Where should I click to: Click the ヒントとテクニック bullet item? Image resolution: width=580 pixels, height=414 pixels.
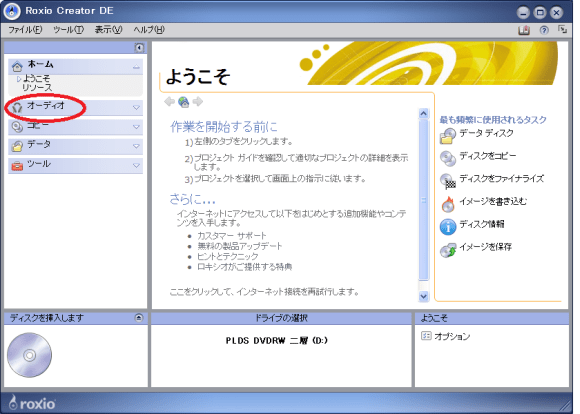[x=228, y=256]
